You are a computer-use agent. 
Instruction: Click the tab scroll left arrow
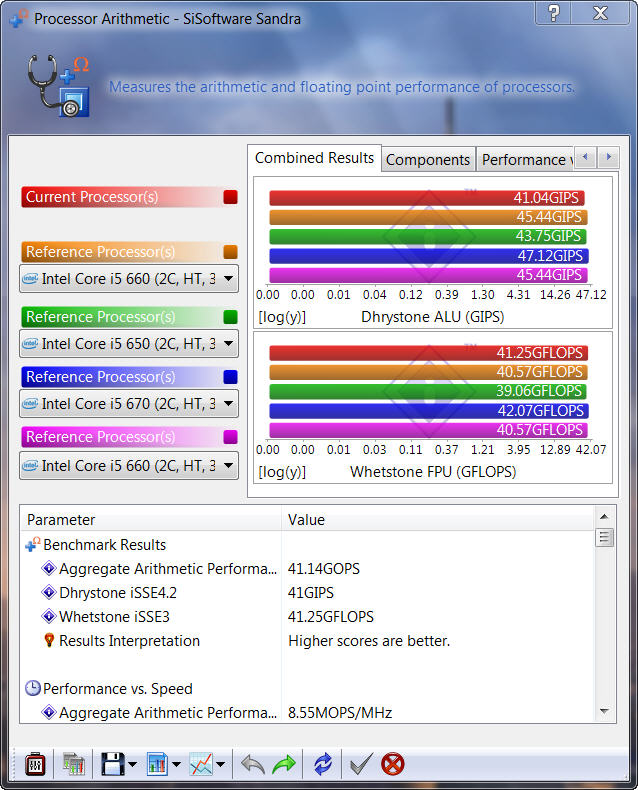[x=585, y=157]
